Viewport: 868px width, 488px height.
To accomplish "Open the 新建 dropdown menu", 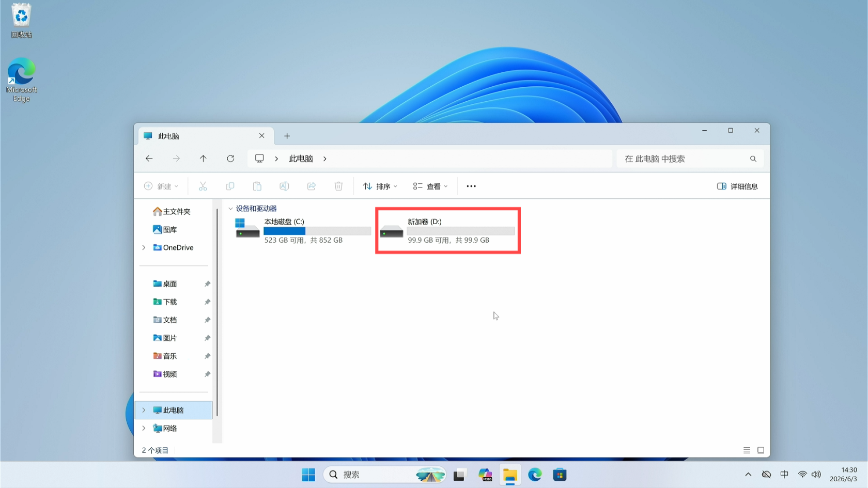I will 161,186.
